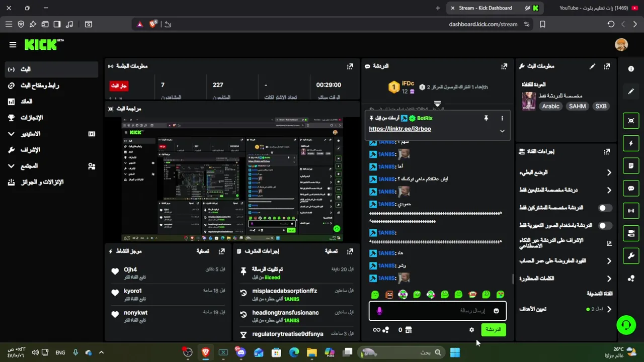Pop out the إجراءات القناة panel

(607, 151)
